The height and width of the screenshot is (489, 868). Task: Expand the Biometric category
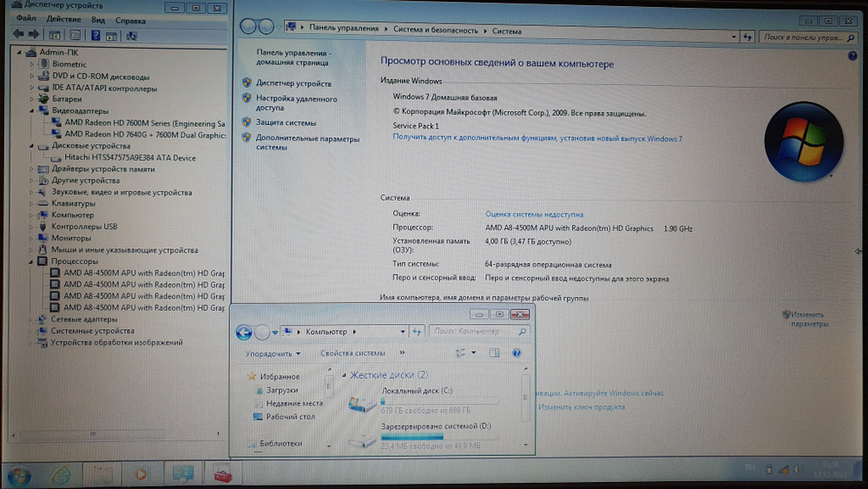tap(31, 64)
